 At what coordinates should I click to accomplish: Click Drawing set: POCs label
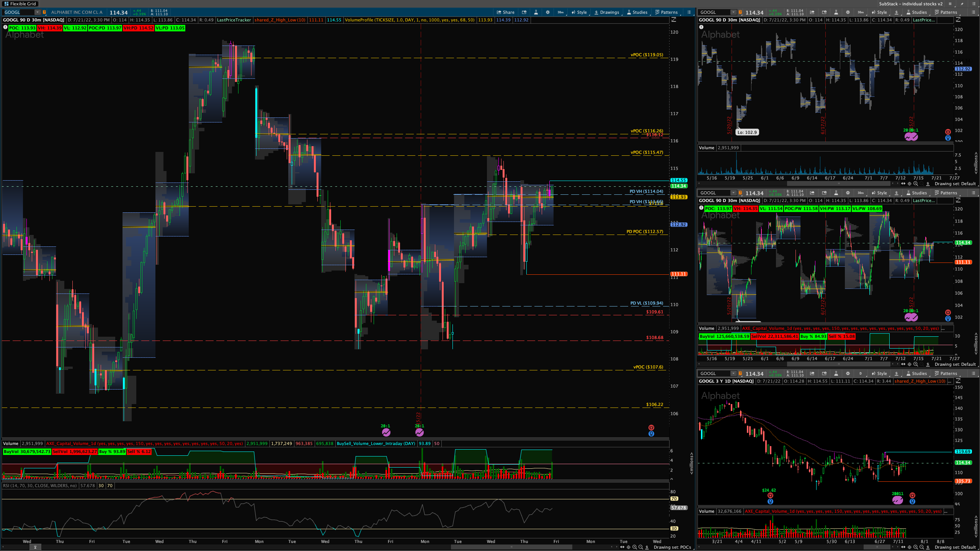[x=672, y=547]
